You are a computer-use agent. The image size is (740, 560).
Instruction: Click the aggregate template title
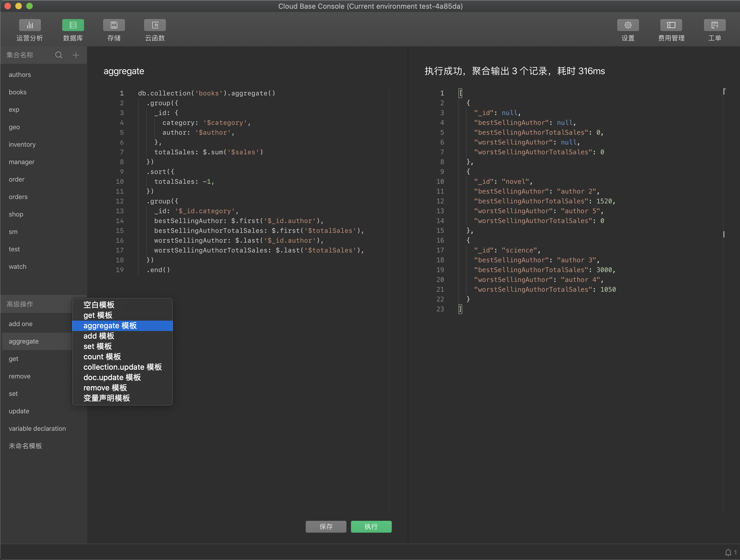point(124,71)
